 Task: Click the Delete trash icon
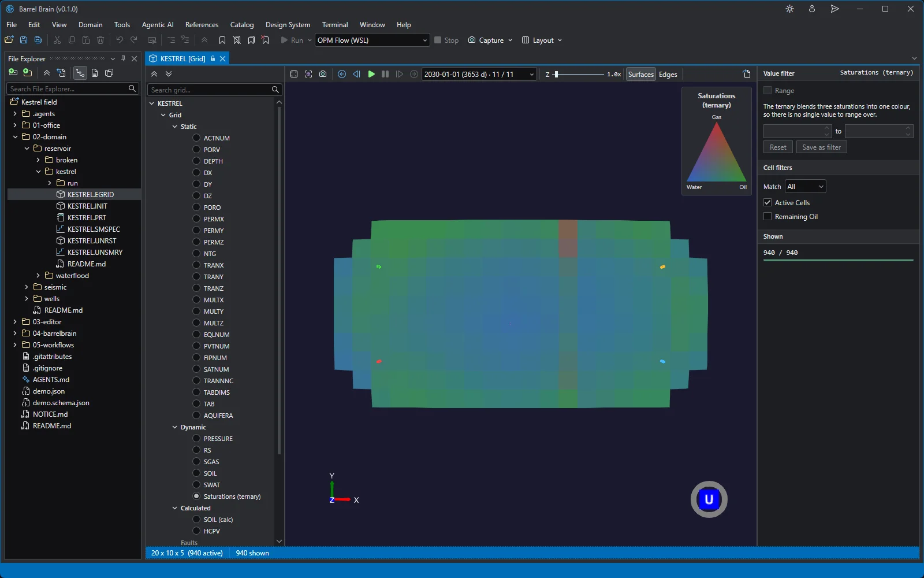coord(100,40)
